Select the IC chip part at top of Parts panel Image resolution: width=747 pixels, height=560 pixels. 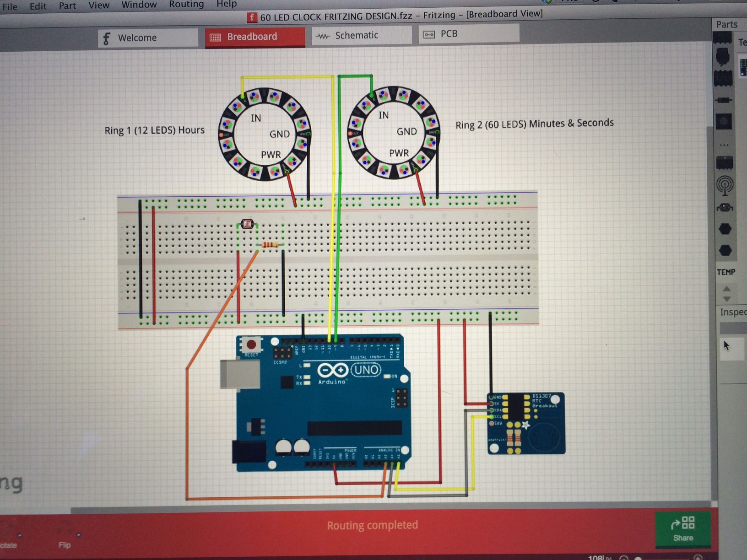pyautogui.click(x=725, y=39)
